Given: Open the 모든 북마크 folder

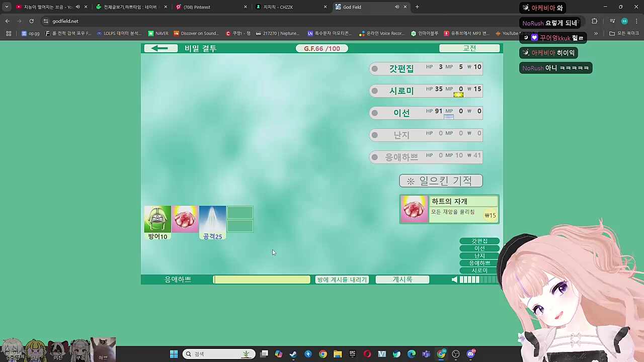Looking at the screenshot, I should [624, 33].
